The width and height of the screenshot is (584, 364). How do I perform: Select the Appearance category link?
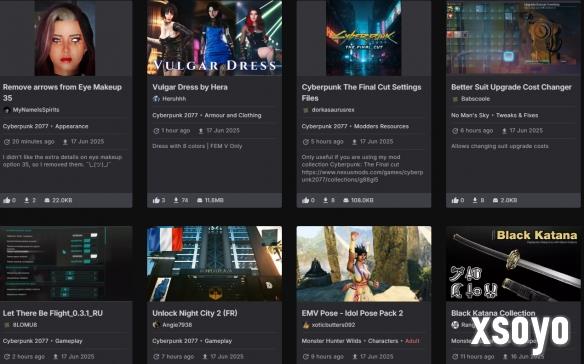click(x=72, y=126)
